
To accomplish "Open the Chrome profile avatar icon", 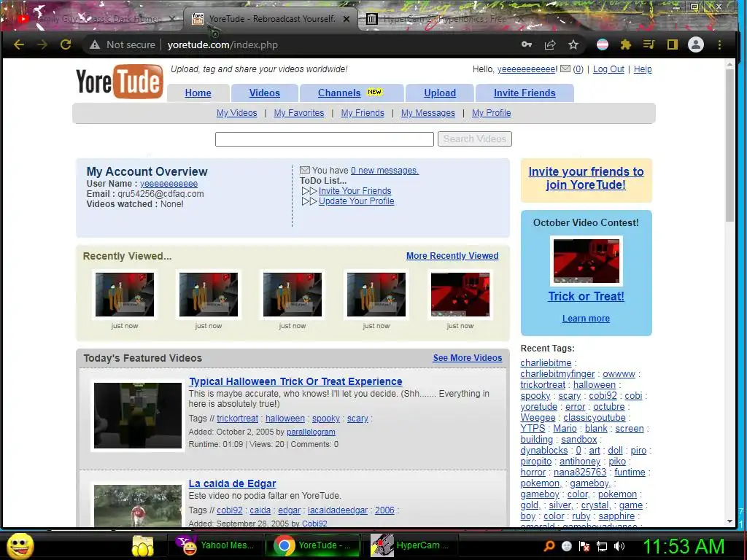I will (695, 44).
